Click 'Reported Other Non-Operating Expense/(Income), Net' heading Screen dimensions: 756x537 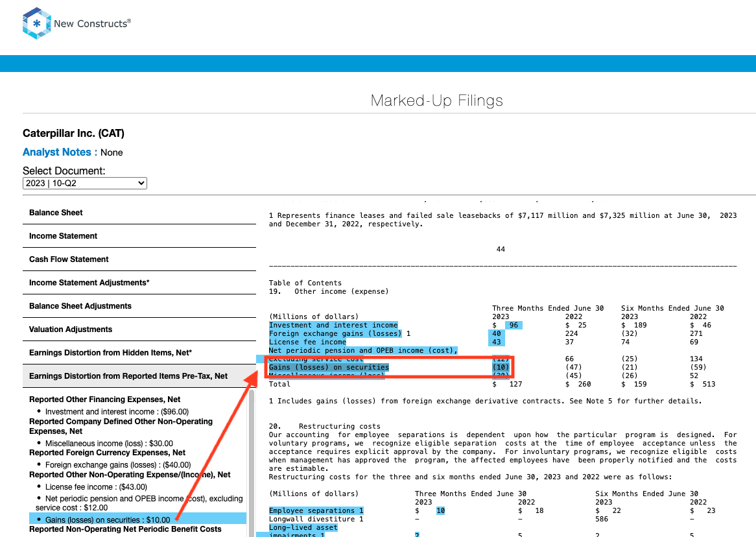click(130, 475)
